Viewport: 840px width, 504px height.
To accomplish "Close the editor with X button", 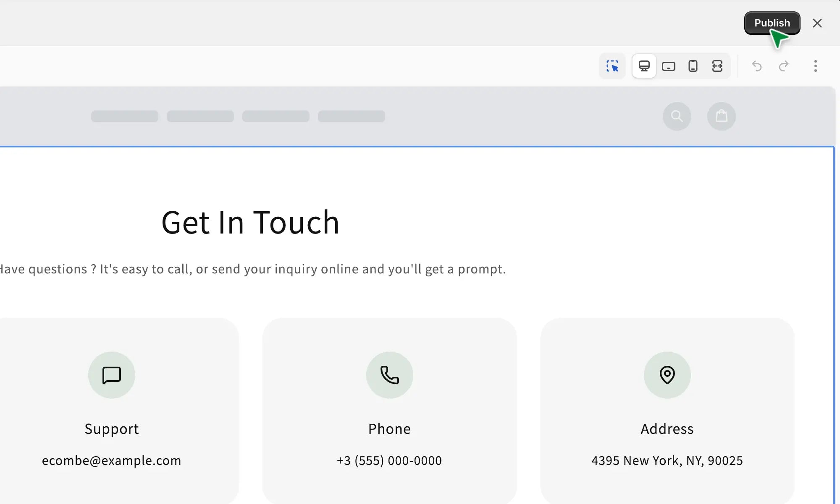I will [x=817, y=23].
